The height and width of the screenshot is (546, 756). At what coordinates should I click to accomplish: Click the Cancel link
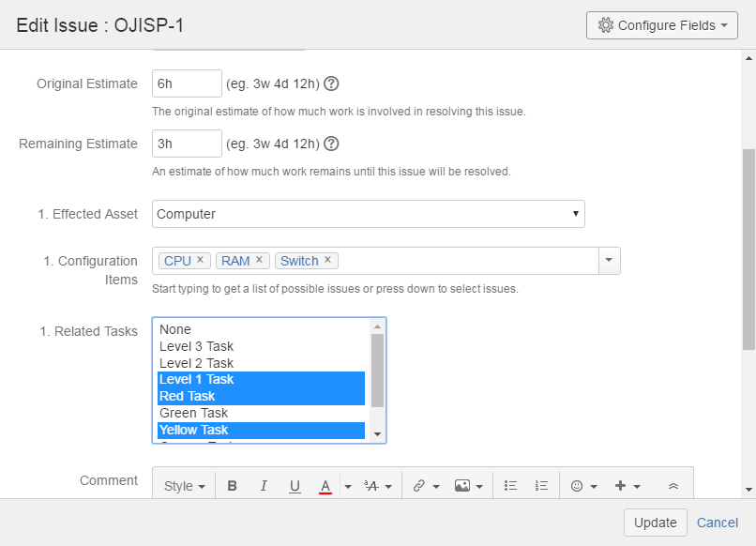[717, 523]
